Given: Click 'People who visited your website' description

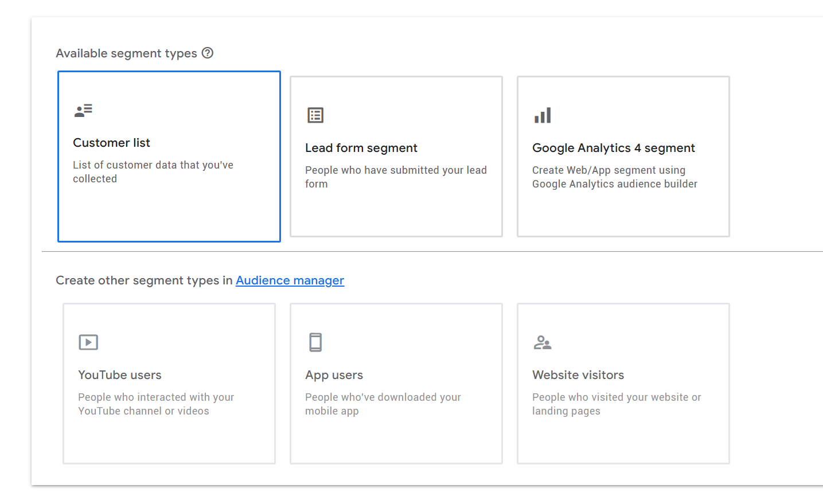Looking at the screenshot, I should pos(617,404).
